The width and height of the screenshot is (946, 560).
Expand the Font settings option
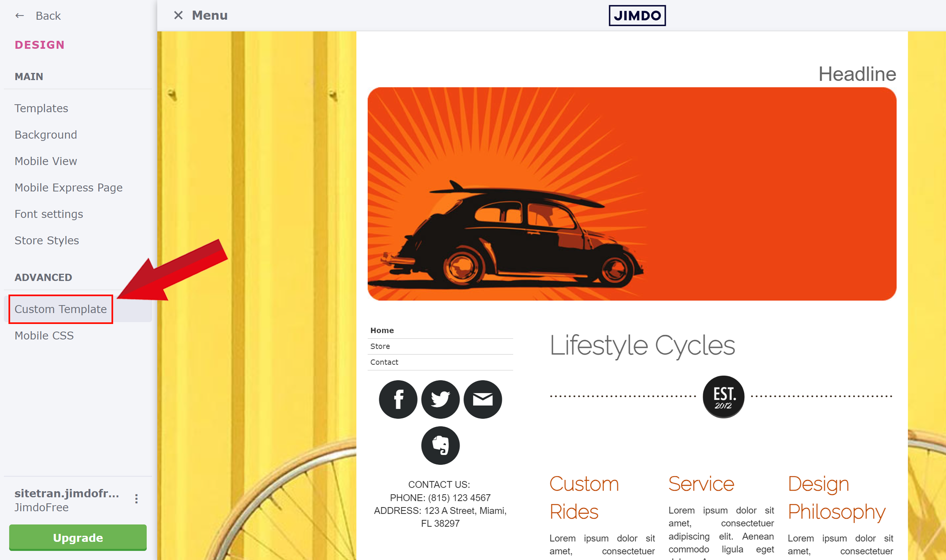[48, 214]
